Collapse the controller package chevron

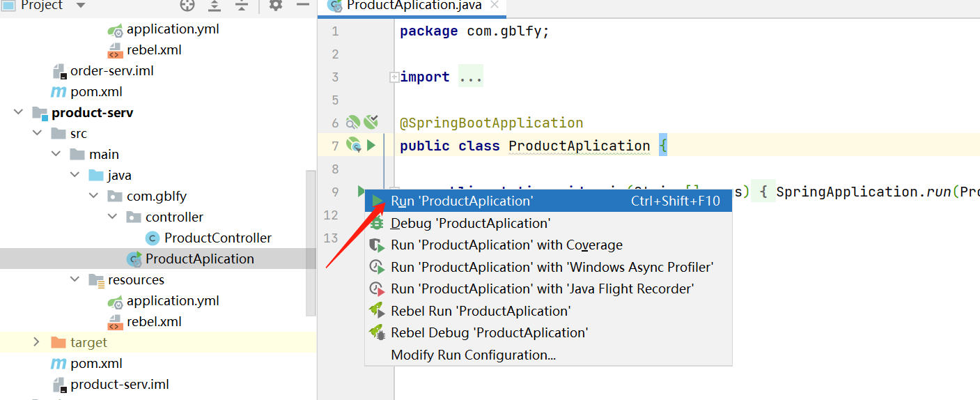tap(112, 217)
